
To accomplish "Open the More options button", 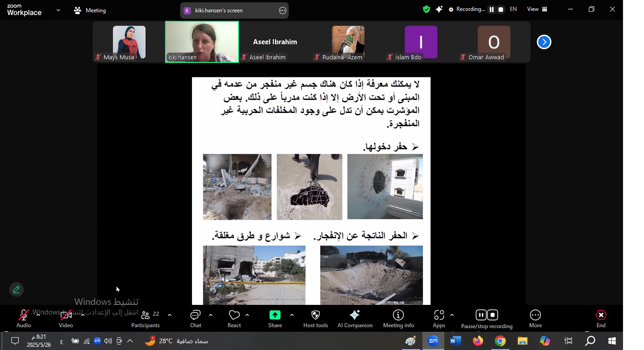I will coord(535,319).
